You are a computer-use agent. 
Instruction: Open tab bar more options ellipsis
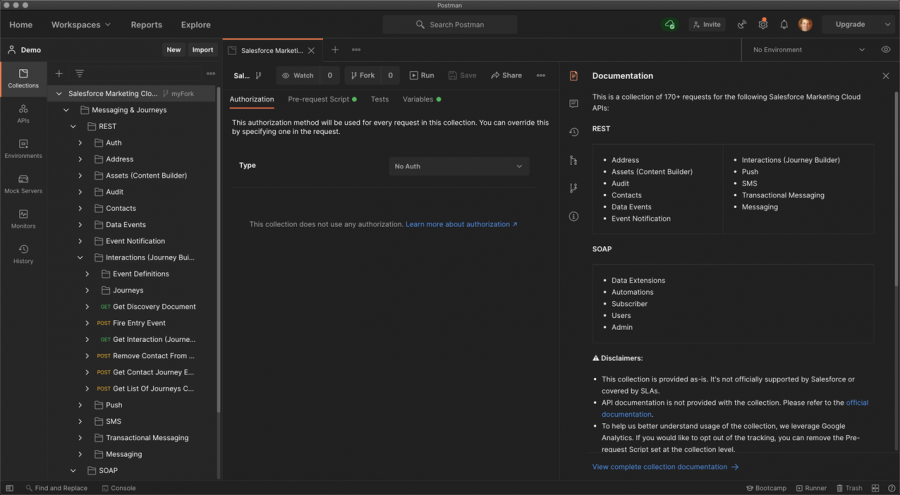tap(356, 50)
